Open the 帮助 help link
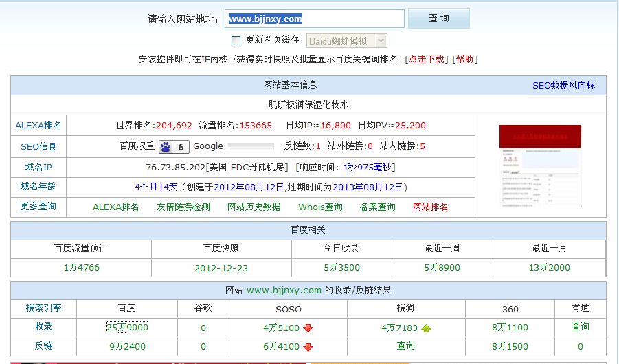Viewport: 619px width, 364px height. 464,60
